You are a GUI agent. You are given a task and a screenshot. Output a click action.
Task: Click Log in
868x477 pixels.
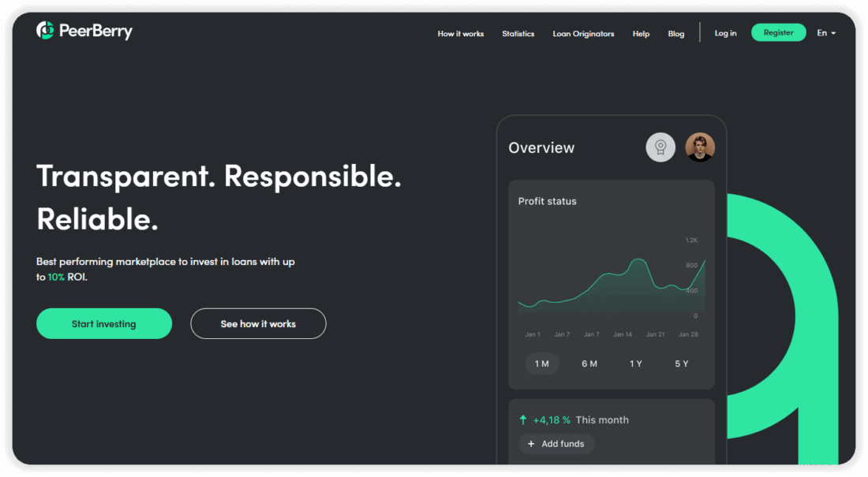[725, 33]
